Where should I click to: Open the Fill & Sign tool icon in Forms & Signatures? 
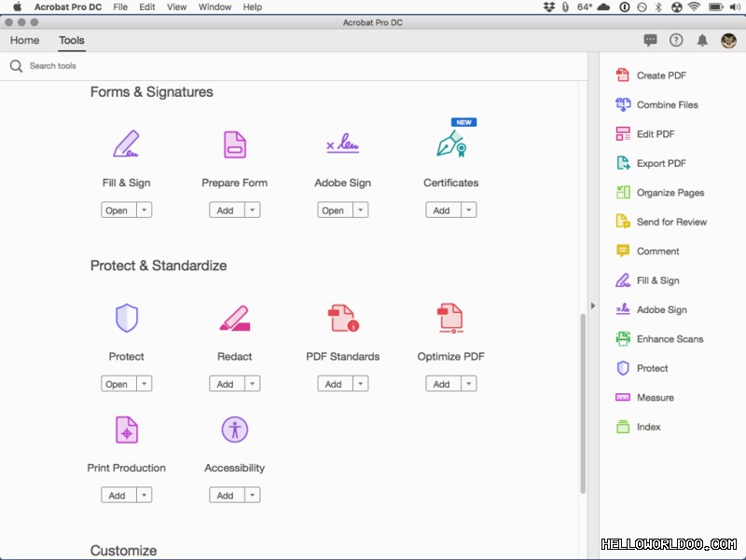[x=126, y=143]
